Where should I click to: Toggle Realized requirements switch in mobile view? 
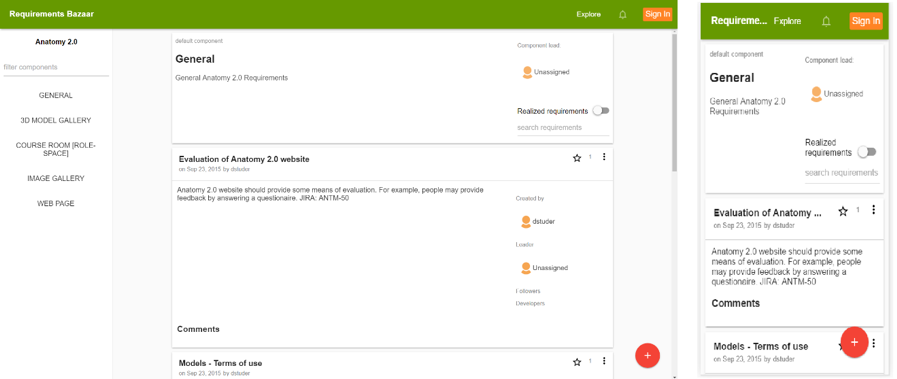coord(867,152)
